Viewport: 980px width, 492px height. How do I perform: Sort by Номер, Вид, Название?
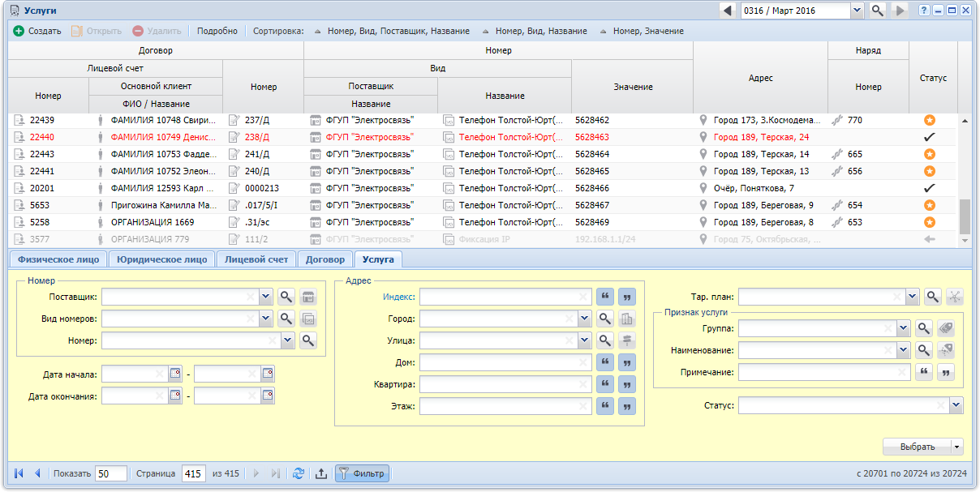[534, 31]
